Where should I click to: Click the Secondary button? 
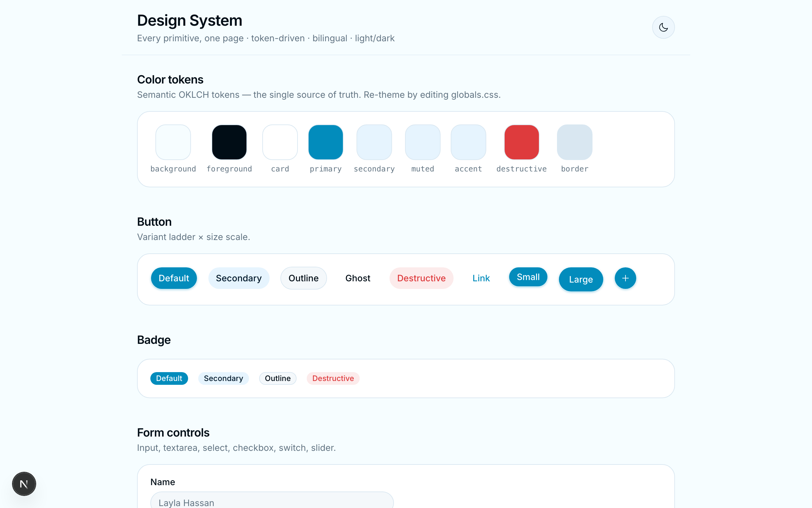click(239, 278)
